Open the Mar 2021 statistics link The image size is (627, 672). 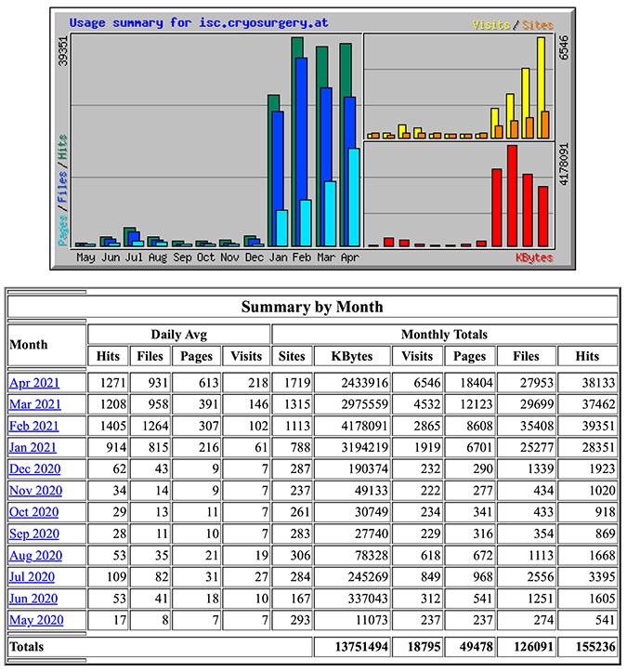(x=35, y=404)
